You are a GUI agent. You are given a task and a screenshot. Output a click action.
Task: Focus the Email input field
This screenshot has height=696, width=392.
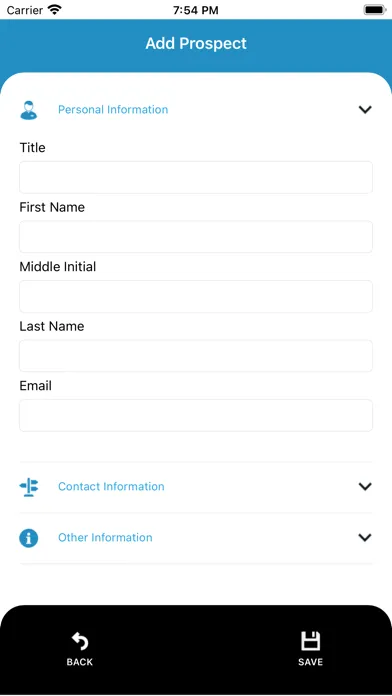(196, 415)
